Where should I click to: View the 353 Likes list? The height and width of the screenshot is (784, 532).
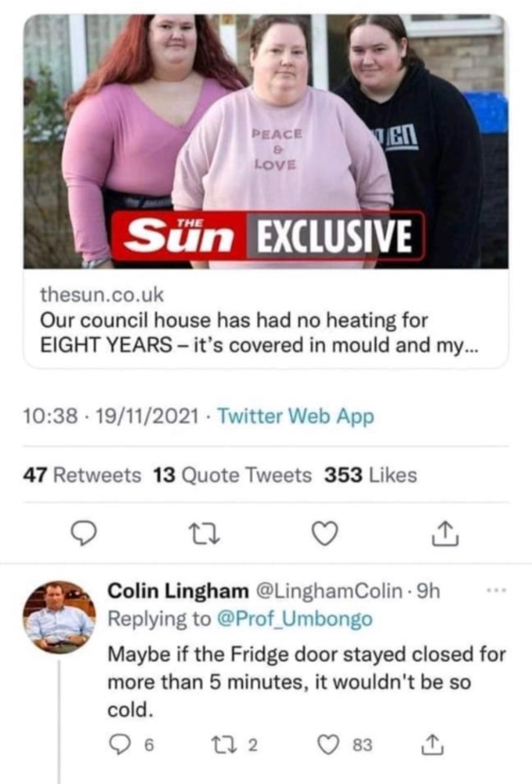tap(371, 475)
